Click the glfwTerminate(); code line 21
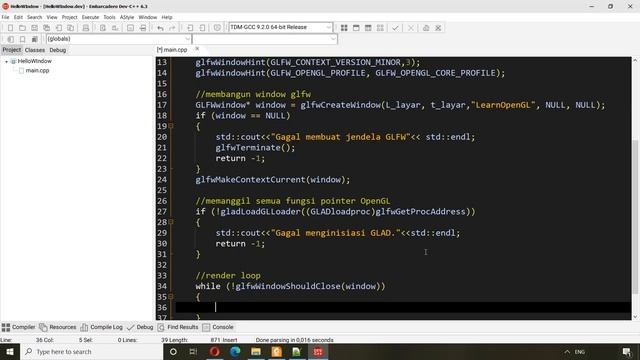640x360 pixels. coord(255,148)
